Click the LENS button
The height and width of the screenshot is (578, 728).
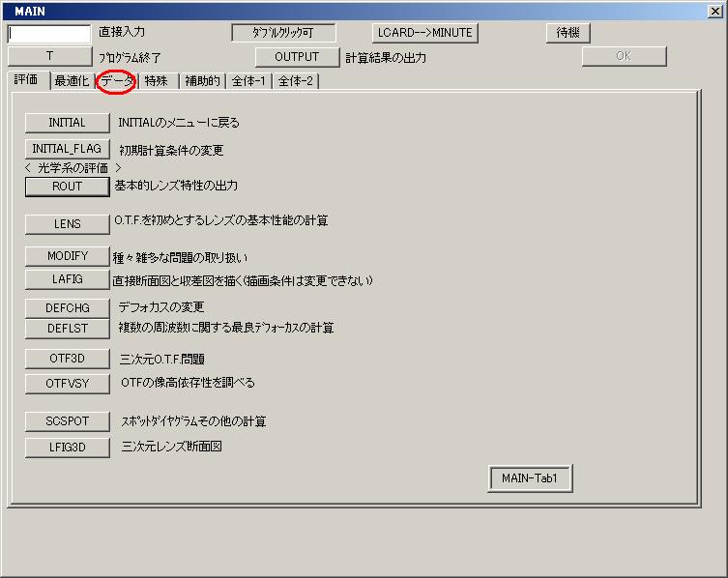68,224
